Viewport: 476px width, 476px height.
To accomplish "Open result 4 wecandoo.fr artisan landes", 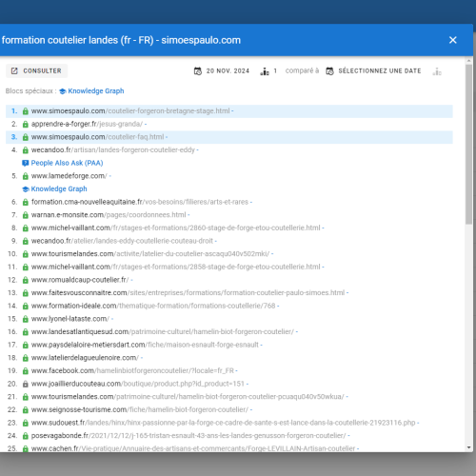I will coord(114,150).
